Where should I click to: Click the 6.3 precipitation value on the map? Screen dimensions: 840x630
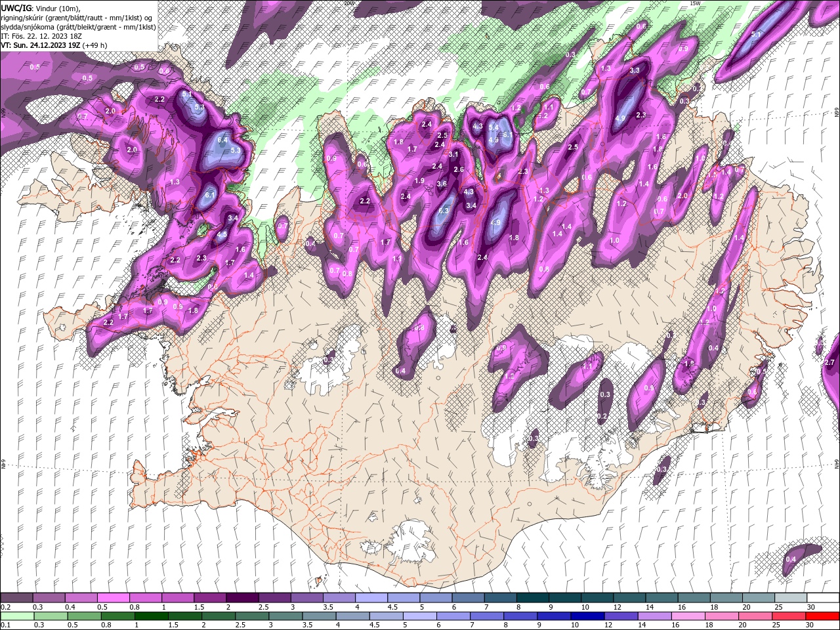(x=444, y=211)
